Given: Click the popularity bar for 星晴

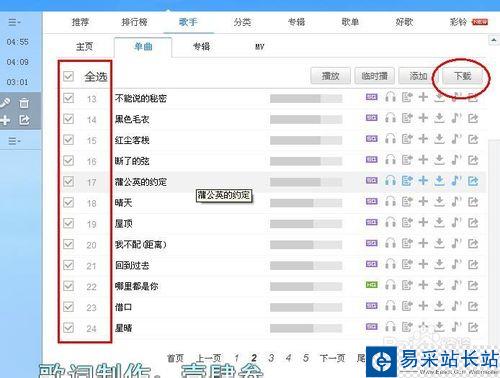Looking at the screenshot, I should coord(306,328).
